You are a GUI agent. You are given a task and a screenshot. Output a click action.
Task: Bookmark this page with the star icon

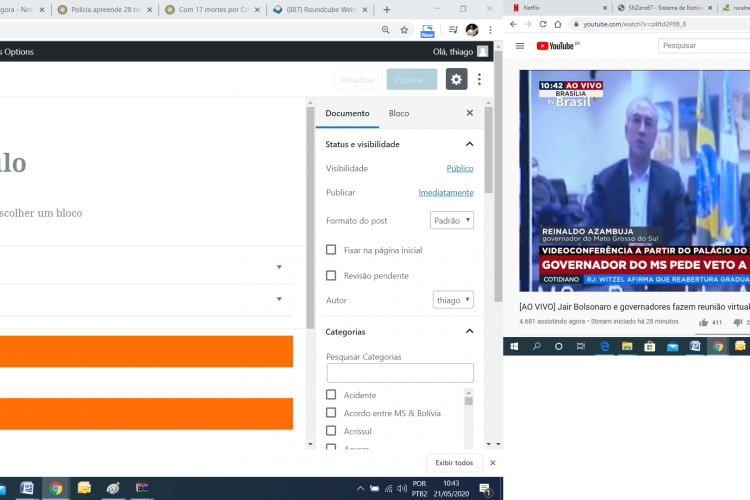tap(404, 30)
